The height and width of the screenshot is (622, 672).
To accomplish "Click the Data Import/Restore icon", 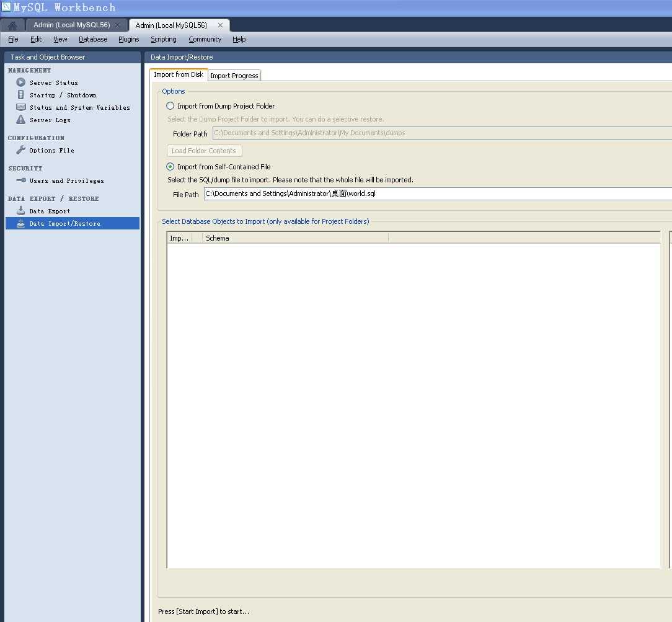I will tap(20, 223).
